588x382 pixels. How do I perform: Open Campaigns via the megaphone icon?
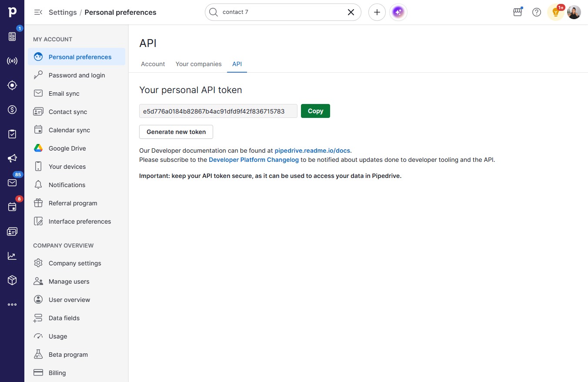tap(12, 158)
